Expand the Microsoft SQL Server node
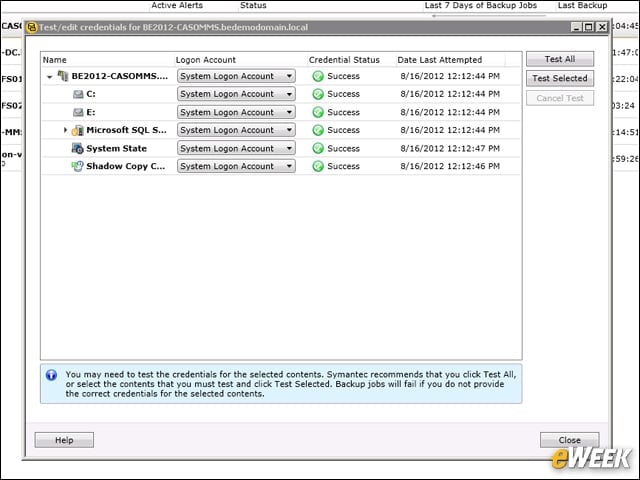 pyautogui.click(x=65, y=130)
